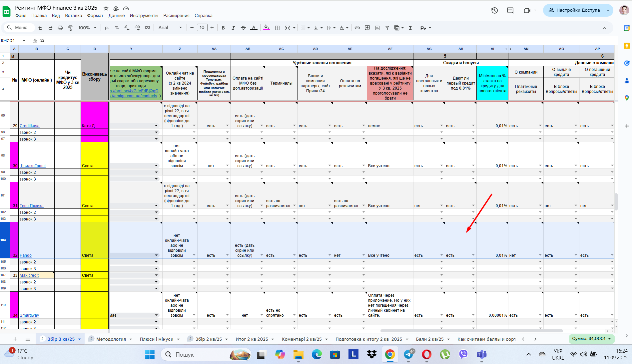This screenshot has width=632, height=364.
Task: Open version history clock icon
Action: click(494, 10)
